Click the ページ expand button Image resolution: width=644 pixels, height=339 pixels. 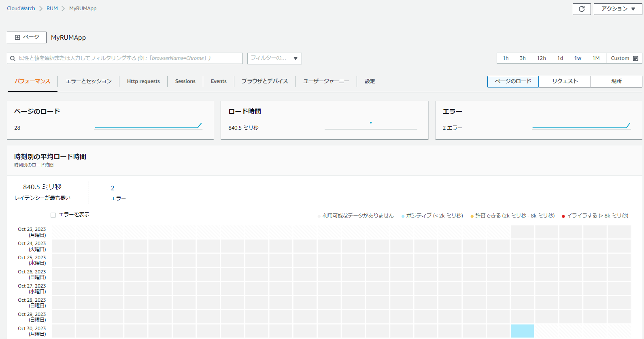[x=27, y=37]
